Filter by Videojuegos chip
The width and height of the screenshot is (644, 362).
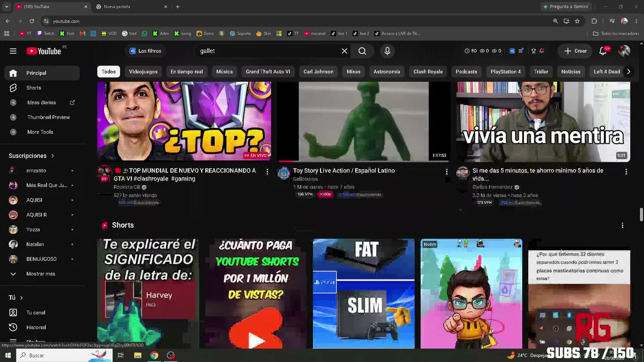[x=143, y=71]
